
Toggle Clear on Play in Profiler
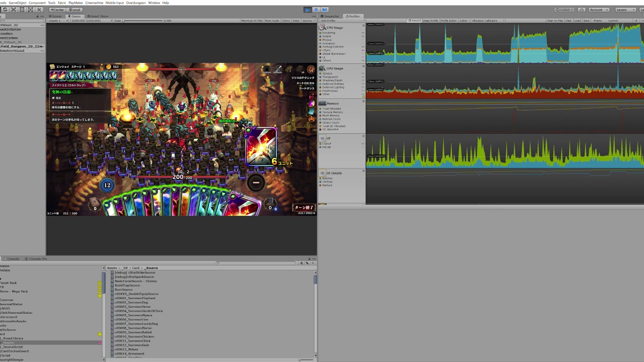555,21
